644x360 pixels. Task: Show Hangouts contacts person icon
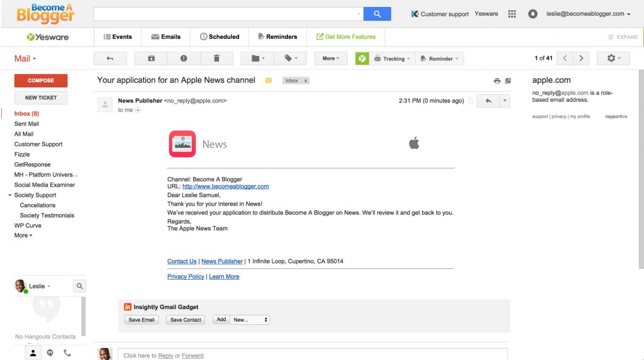click(33, 353)
